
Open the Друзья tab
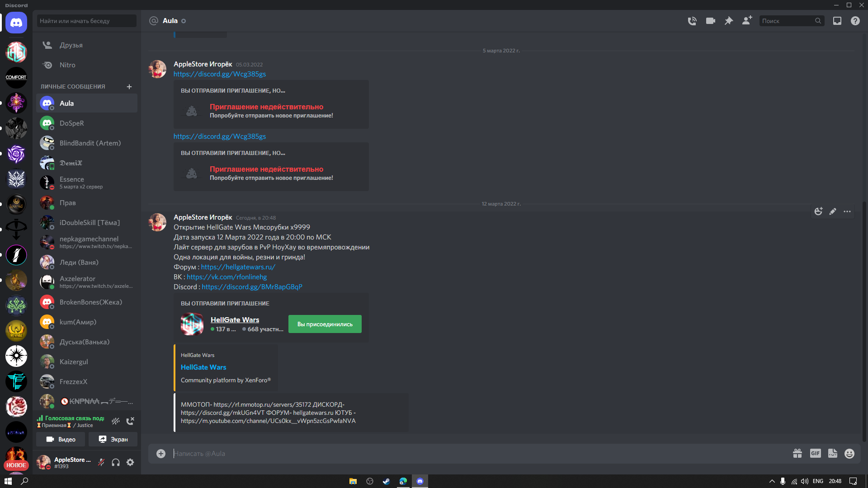[x=87, y=45]
